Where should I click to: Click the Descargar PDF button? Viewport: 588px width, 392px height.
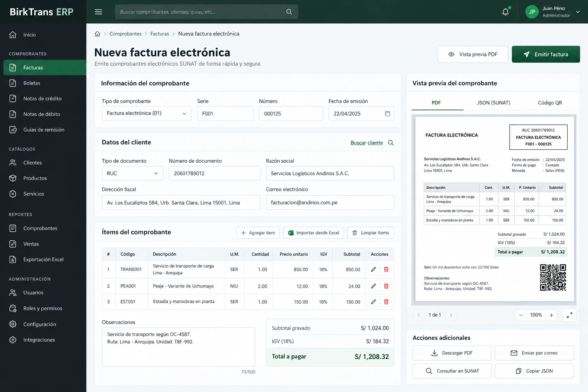pyautogui.click(x=452, y=353)
